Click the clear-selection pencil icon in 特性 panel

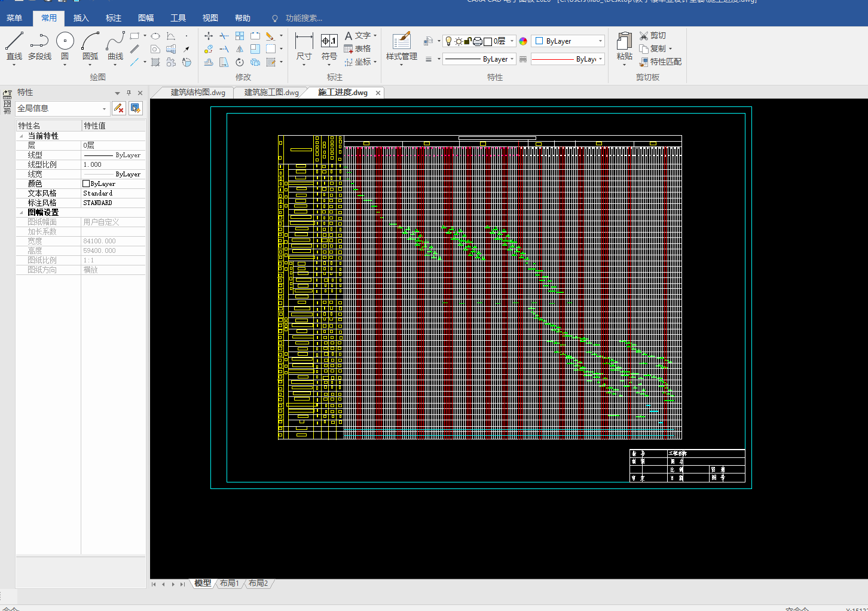pyautogui.click(x=118, y=108)
